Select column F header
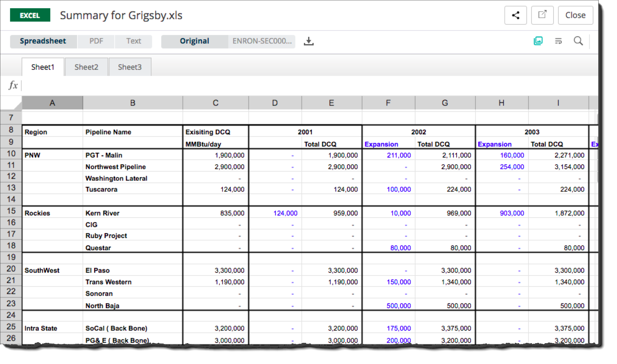The image size is (617, 364). click(x=388, y=103)
